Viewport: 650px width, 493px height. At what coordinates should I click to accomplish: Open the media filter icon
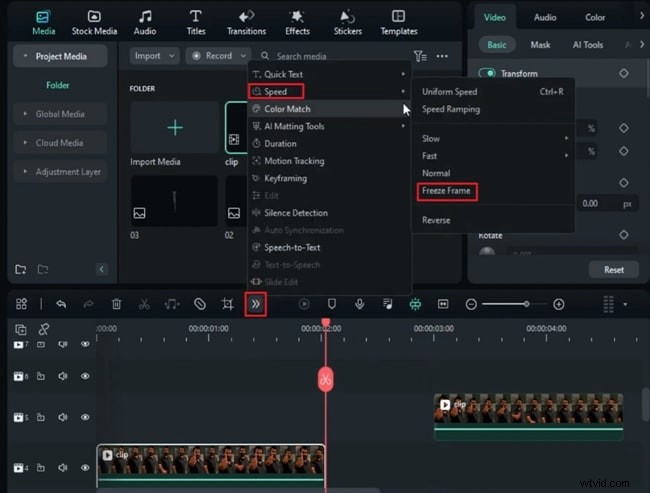420,56
